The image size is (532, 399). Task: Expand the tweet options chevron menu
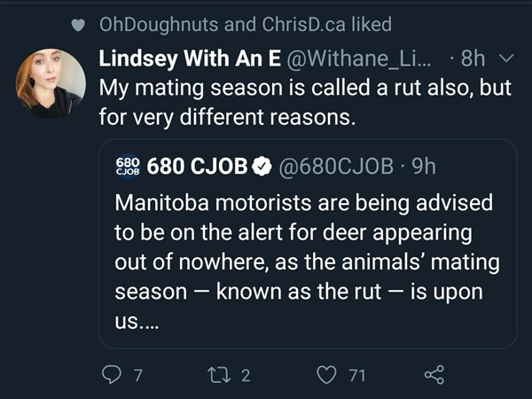point(507,59)
